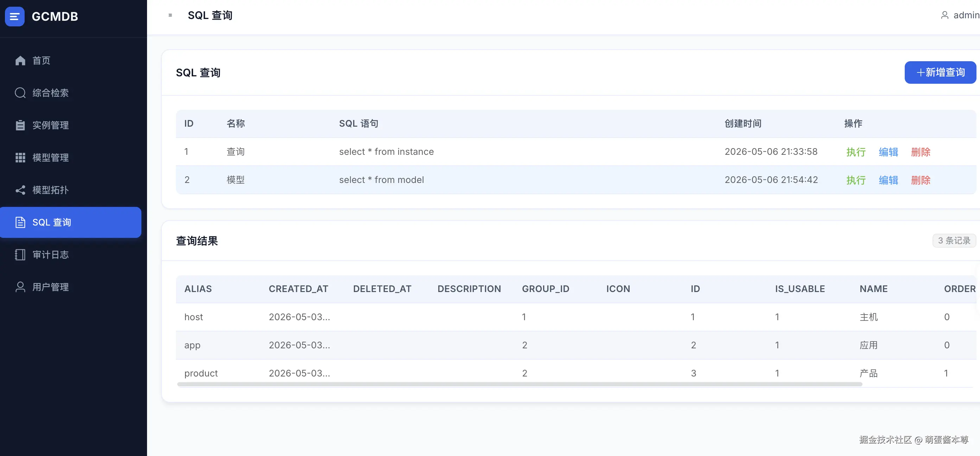Viewport: 980px width, 456px height.
Task: Execute the 模型 row's SQL statement
Action: (855, 180)
